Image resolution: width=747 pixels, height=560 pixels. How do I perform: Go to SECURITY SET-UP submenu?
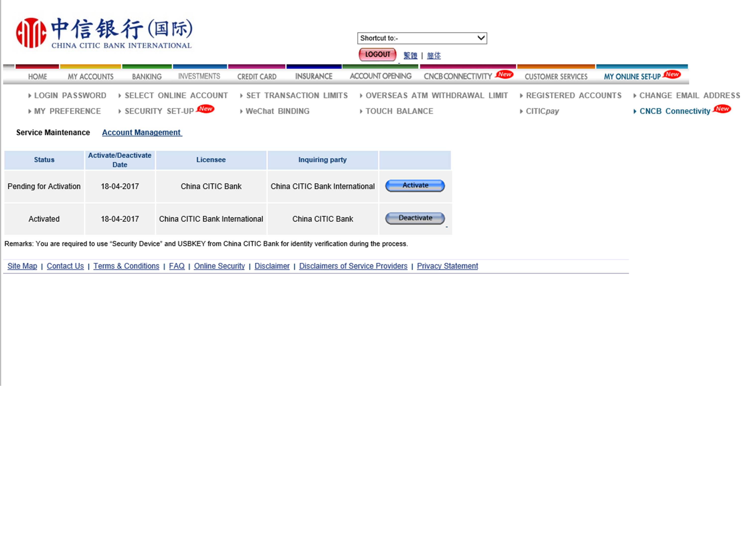pos(159,111)
